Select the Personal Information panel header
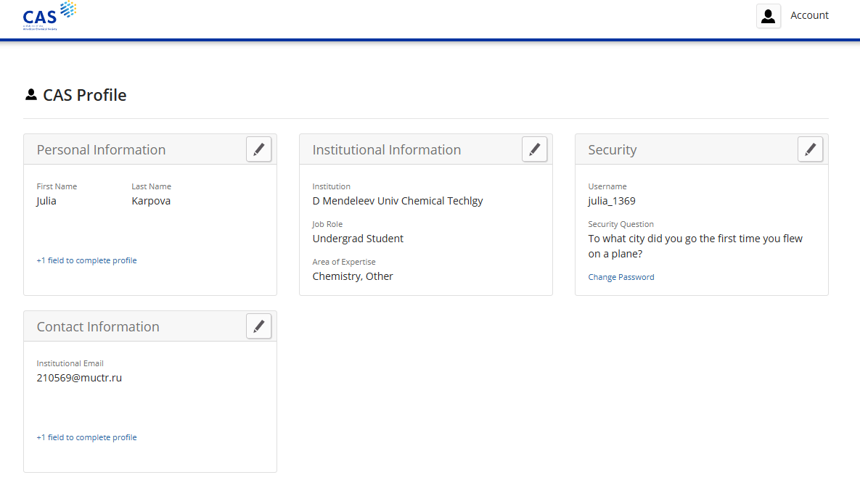The image size is (860, 504). point(101,150)
